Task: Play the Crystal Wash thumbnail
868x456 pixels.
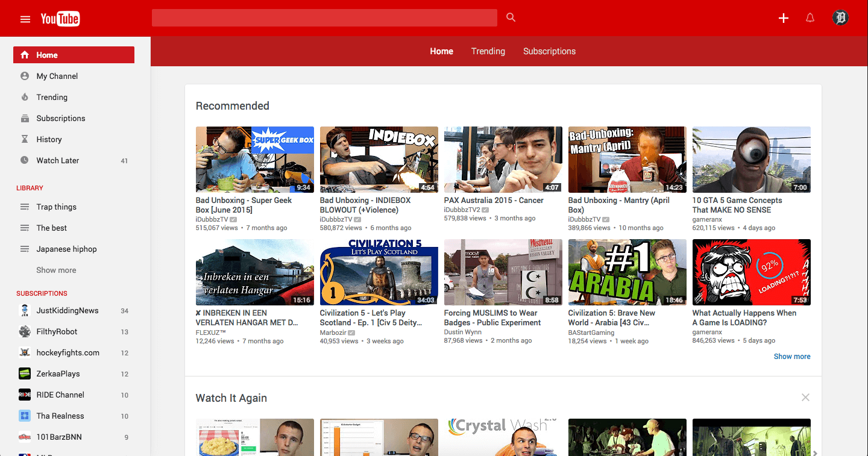Action: (x=503, y=437)
